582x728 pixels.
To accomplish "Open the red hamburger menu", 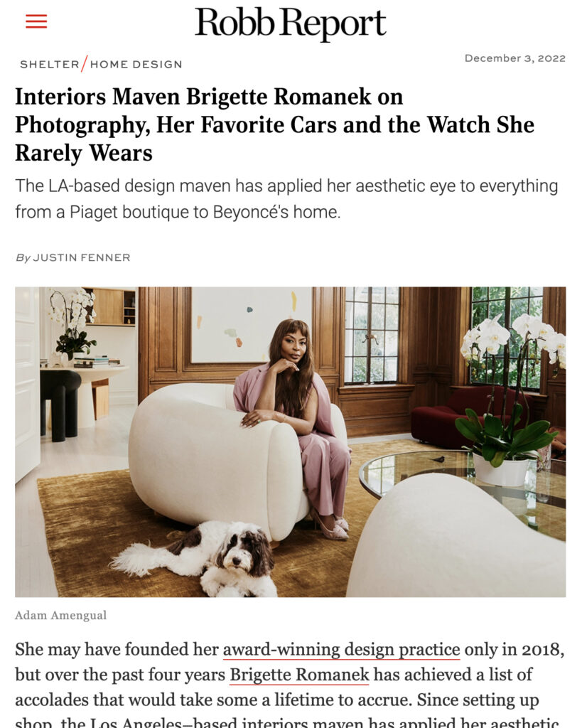I will 36,21.
